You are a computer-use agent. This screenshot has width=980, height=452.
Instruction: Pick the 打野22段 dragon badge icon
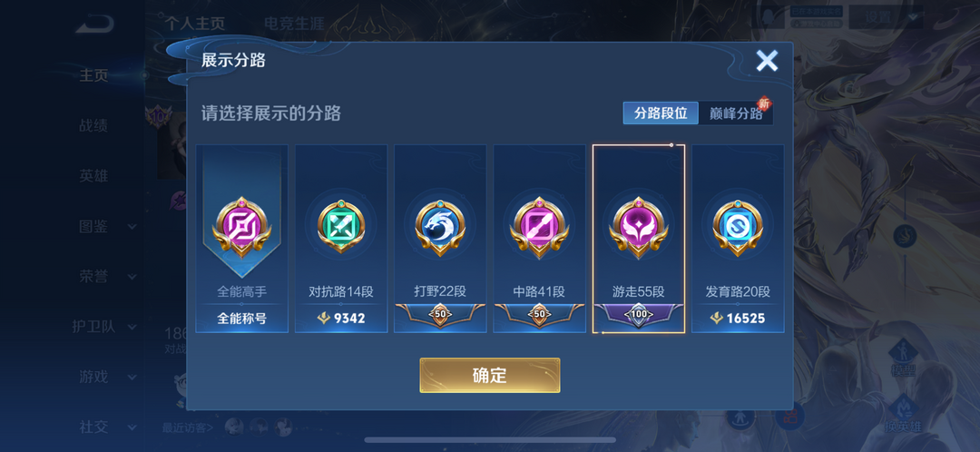[x=440, y=228]
